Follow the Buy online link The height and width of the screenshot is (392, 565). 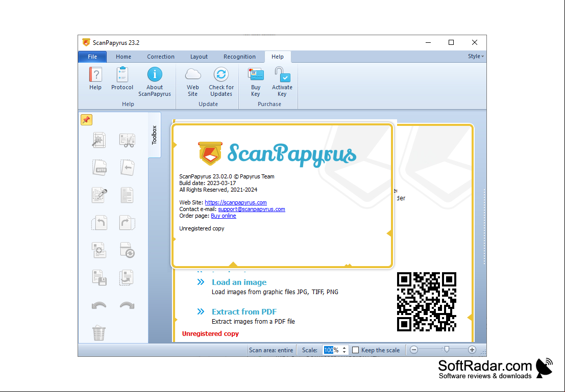click(224, 216)
